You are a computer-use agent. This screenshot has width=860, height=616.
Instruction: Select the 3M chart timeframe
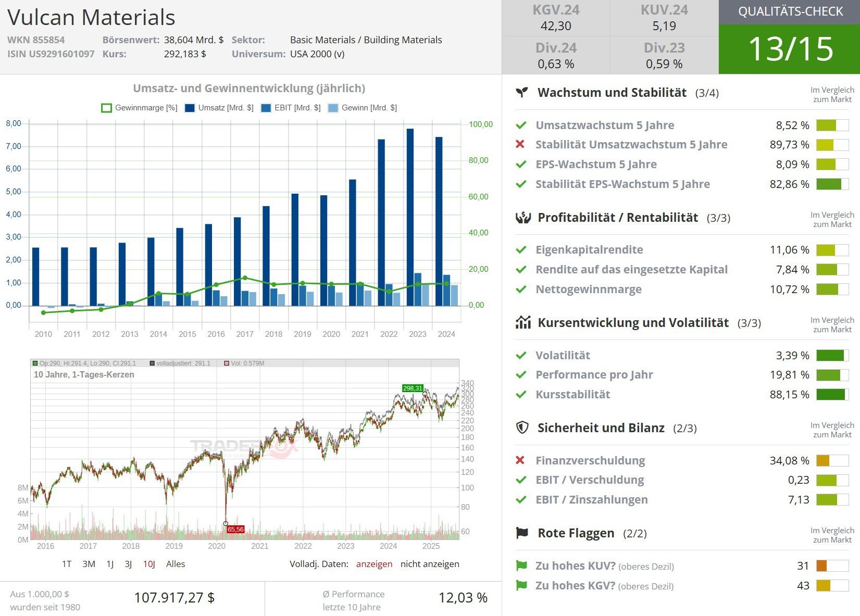[x=89, y=564]
